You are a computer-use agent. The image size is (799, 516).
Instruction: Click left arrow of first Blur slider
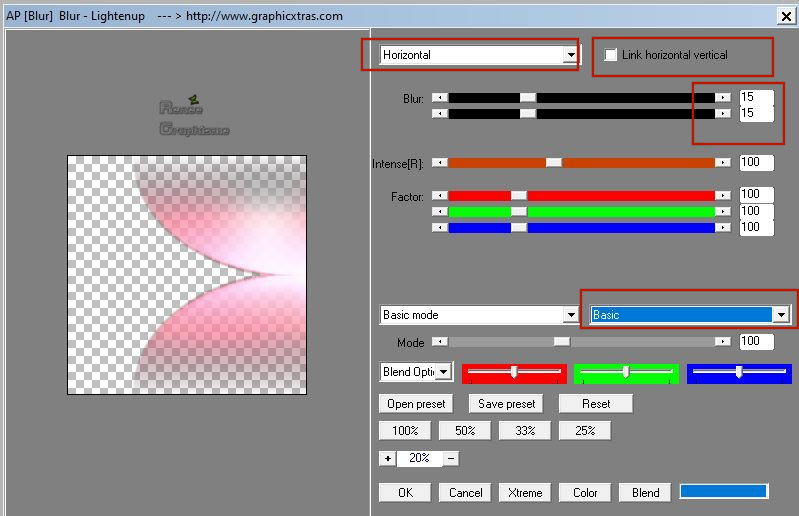click(440, 97)
